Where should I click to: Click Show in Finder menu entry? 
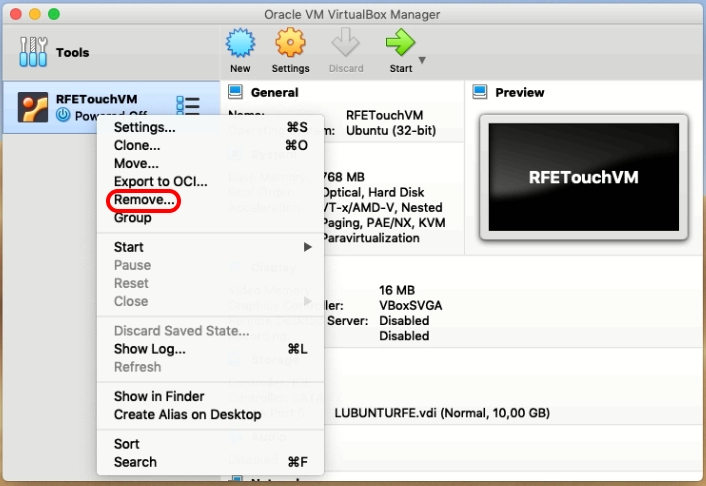tap(158, 396)
